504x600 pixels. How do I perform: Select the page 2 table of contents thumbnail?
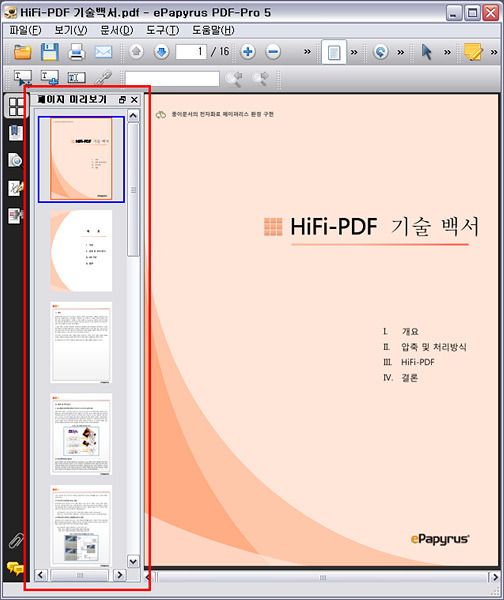tap(81, 251)
